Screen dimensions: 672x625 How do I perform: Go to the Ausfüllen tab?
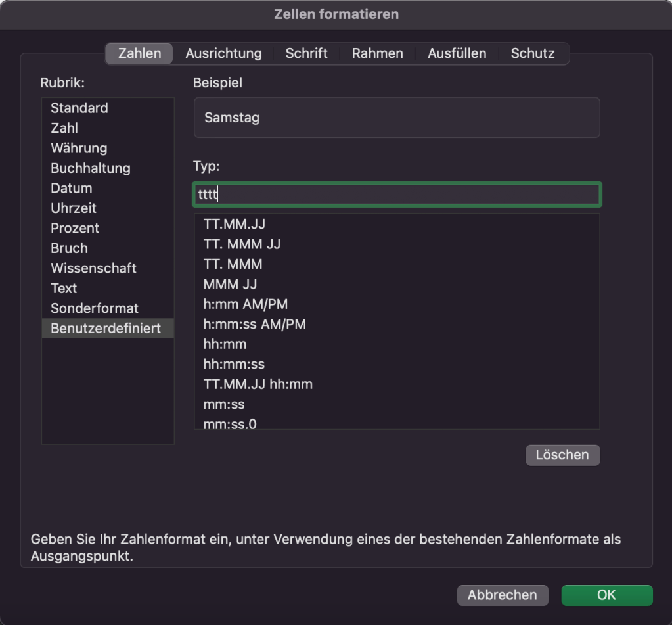(x=457, y=54)
